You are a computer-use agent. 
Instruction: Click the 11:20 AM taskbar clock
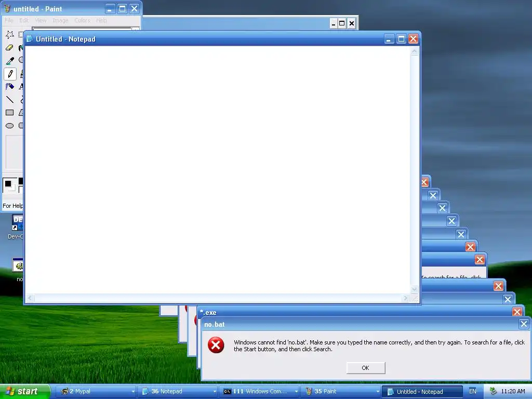(513, 391)
